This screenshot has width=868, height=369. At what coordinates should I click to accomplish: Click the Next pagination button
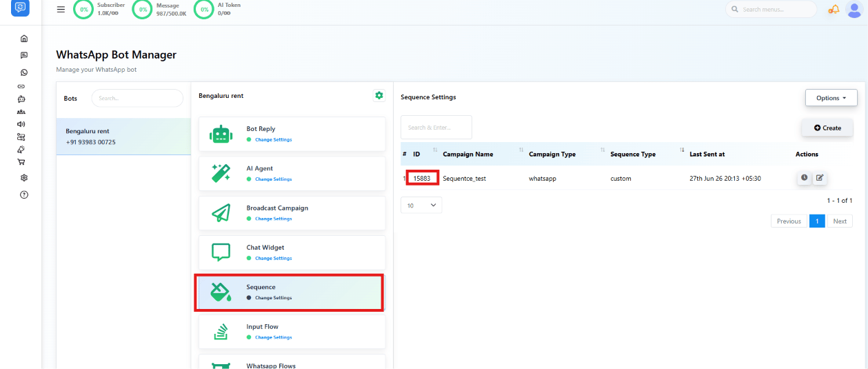click(840, 221)
